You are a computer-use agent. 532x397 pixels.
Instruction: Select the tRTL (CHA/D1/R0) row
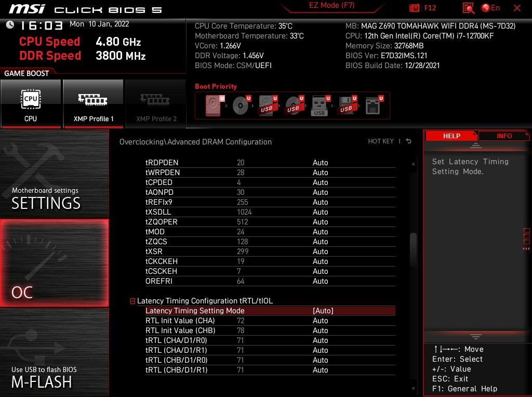[x=270, y=340]
